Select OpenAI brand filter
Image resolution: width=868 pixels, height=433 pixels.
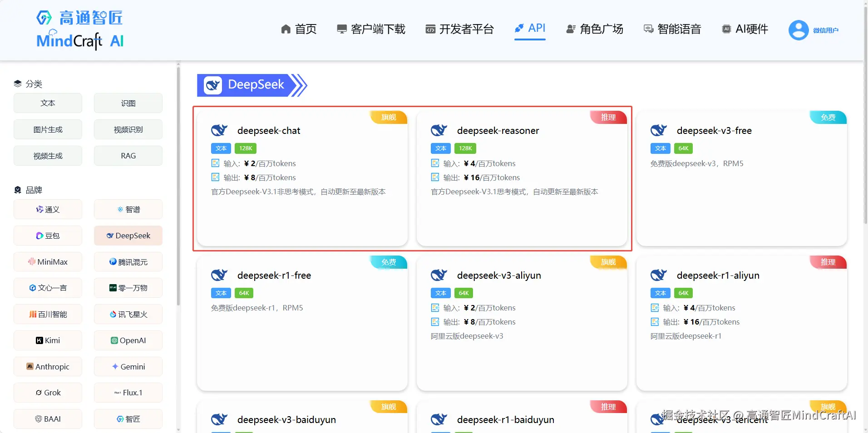click(x=128, y=340)
